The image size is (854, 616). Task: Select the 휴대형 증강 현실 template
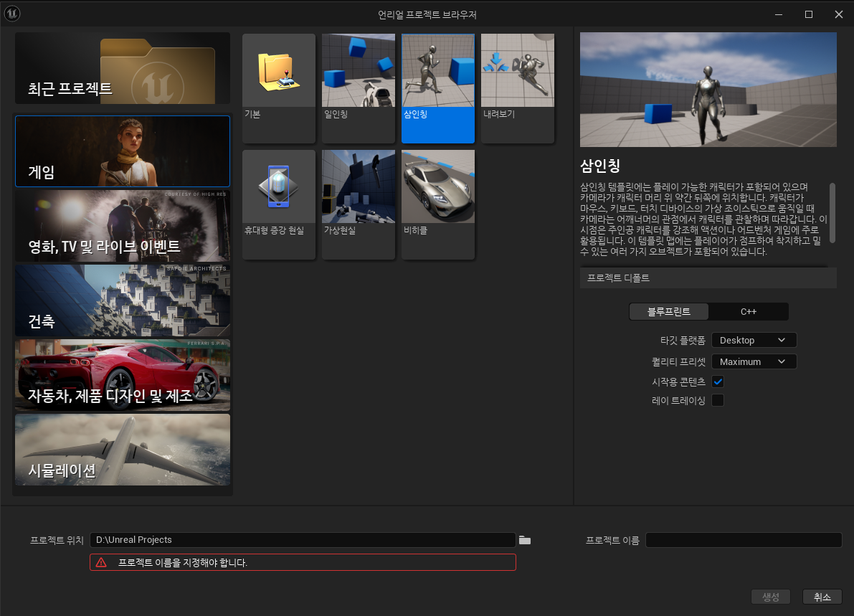click(x=279, y=204)
